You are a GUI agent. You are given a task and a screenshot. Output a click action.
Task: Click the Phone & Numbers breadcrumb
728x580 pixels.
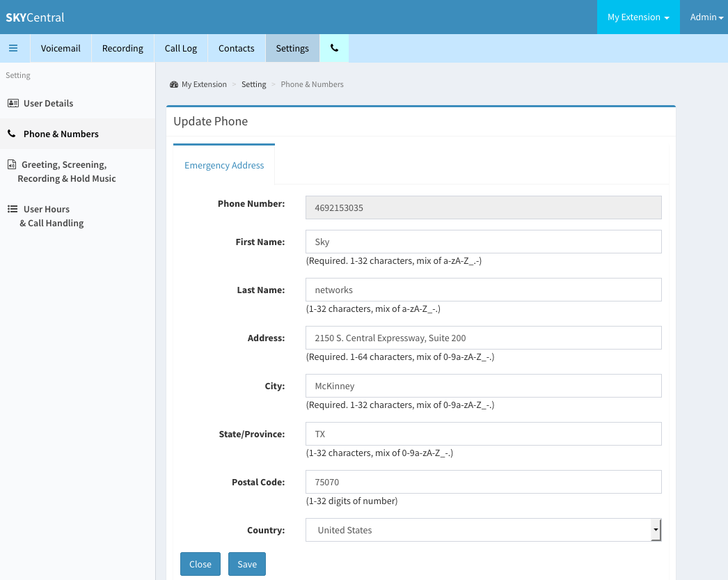[x=312, y=84]
